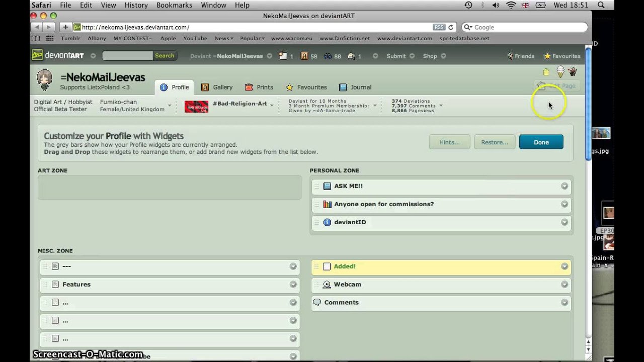Click the deviantART search input field
The height and width of the screenshot is (362, 644).
127,56
